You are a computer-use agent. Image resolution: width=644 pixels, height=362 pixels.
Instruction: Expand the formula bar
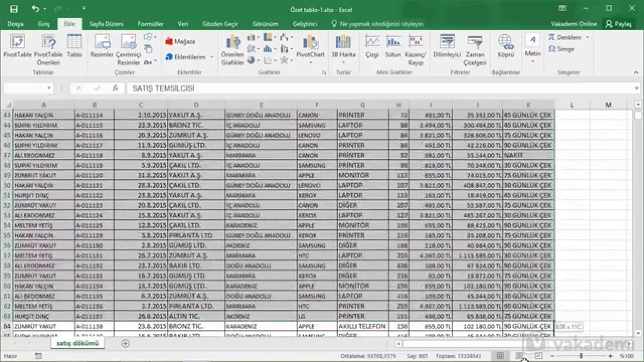click(637, 88)
